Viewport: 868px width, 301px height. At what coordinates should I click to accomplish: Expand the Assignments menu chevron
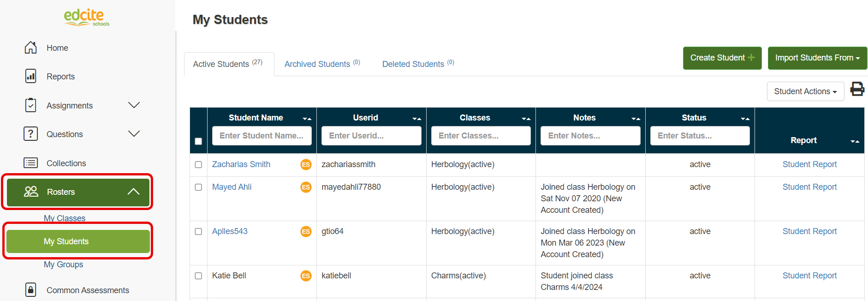tap(134, 105)
